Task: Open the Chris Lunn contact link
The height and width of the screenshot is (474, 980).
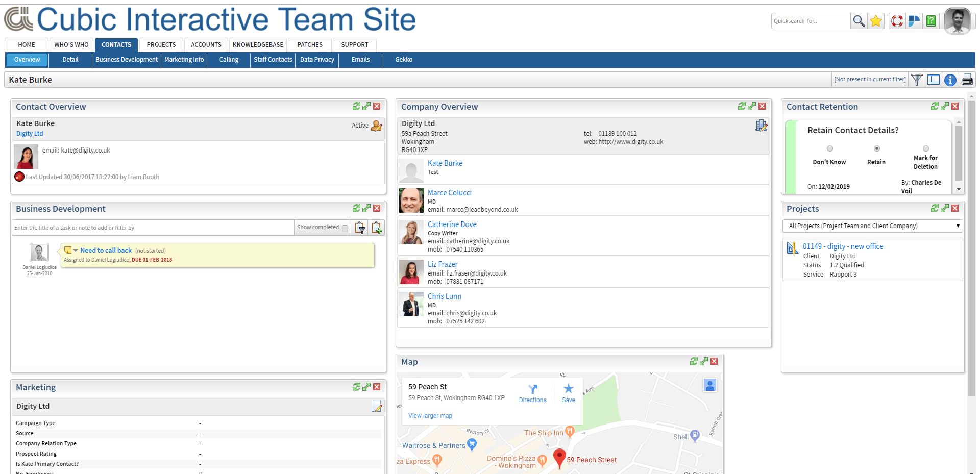Action: 445,296
